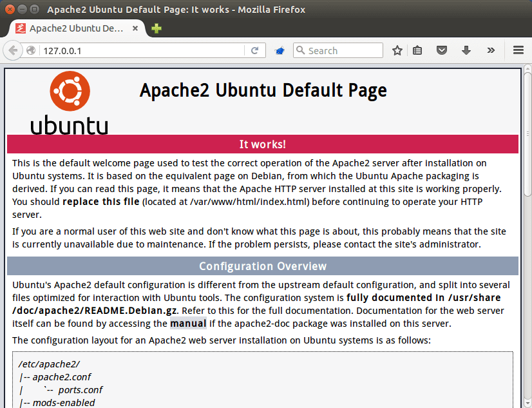
Task: Click the tab favicon icon
Action: click(x=21, y=28)
